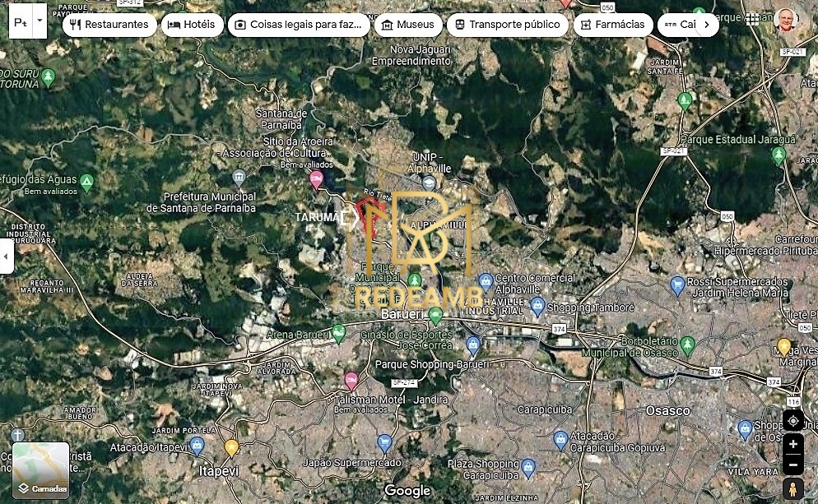Open Centro Comercial Alphaville pin
The height and width of the screenshot is (504, 818).
[x=486, y=281]
